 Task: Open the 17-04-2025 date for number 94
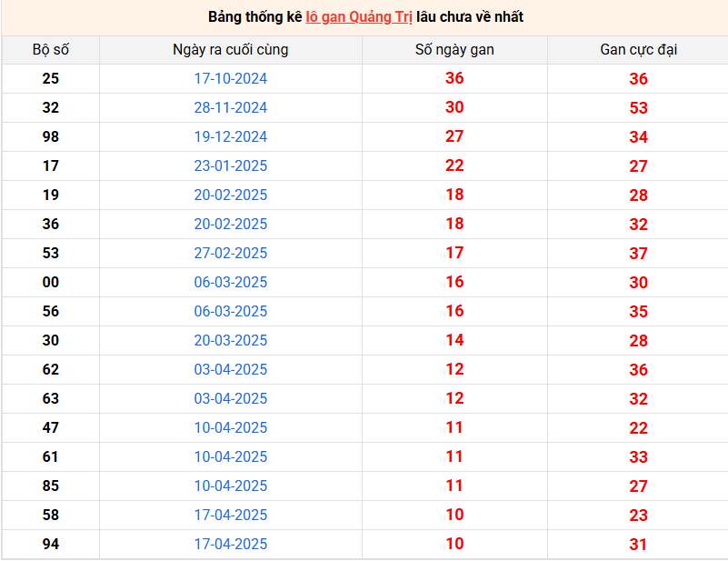click(x=231, y=545)
